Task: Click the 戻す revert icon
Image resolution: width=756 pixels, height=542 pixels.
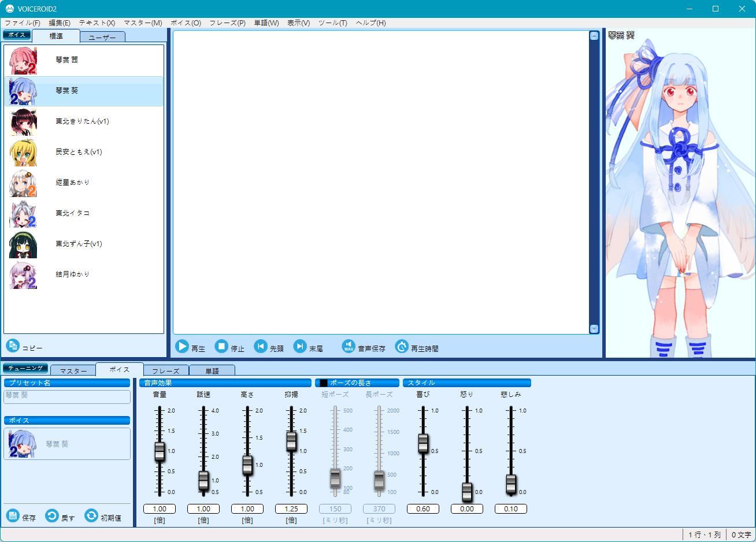Action: 51,517
